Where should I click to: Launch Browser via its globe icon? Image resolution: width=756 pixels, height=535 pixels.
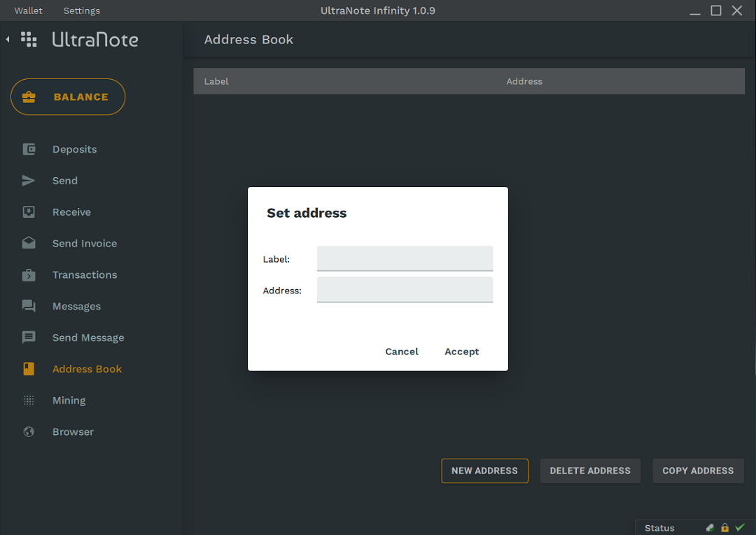point(29,432)
